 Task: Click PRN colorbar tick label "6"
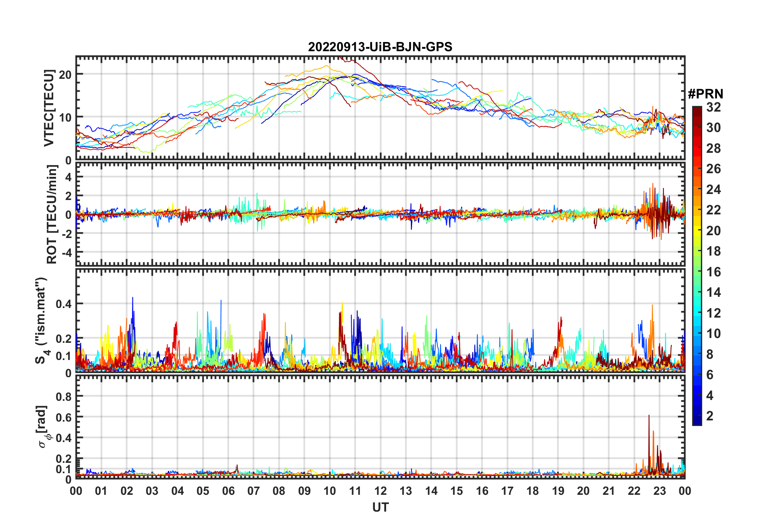(710, 375)
